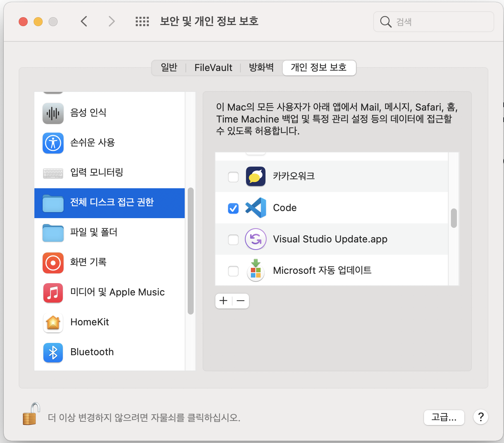Click the app list scrollbar thumb

454,218
